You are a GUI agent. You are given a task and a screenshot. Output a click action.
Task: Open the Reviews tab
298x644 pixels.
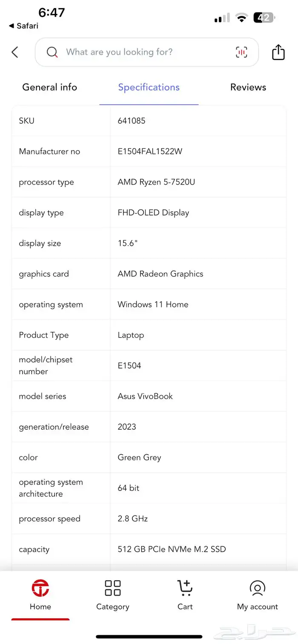pos(248,87)
